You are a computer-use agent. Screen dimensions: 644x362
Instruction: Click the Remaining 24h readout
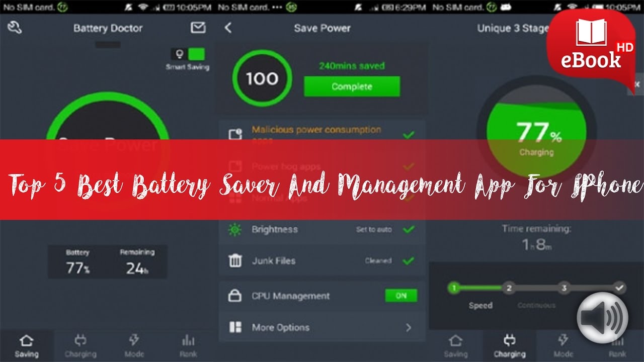(137, 262)
